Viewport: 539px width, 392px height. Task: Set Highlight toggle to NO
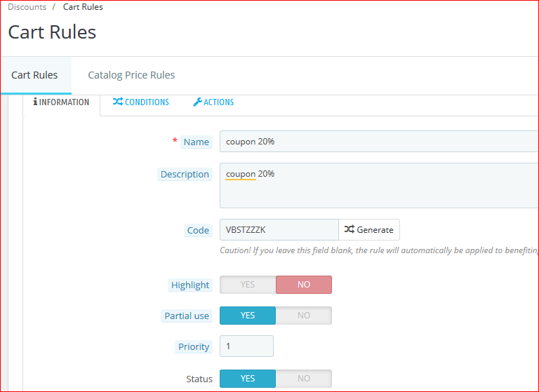(x=303, y=285)
